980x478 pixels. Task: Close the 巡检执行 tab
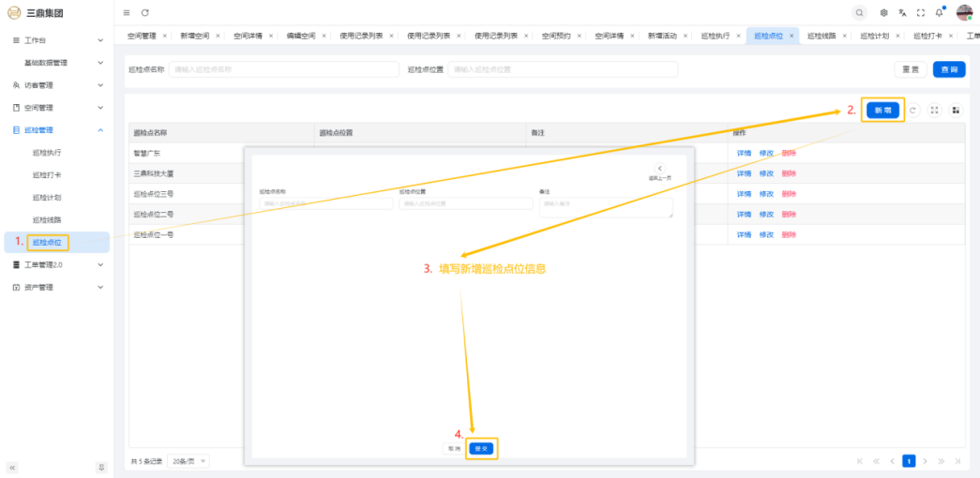(x=738, y=36)
